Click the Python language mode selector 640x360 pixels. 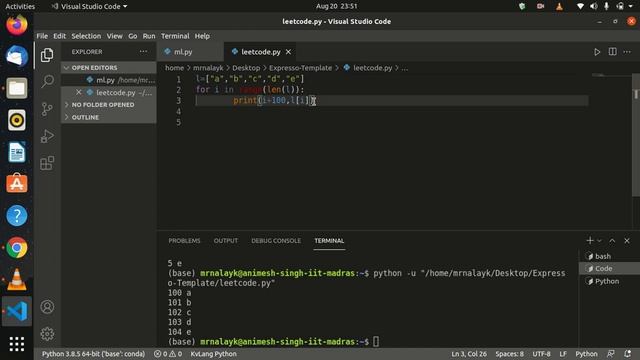tap(586, 354)
